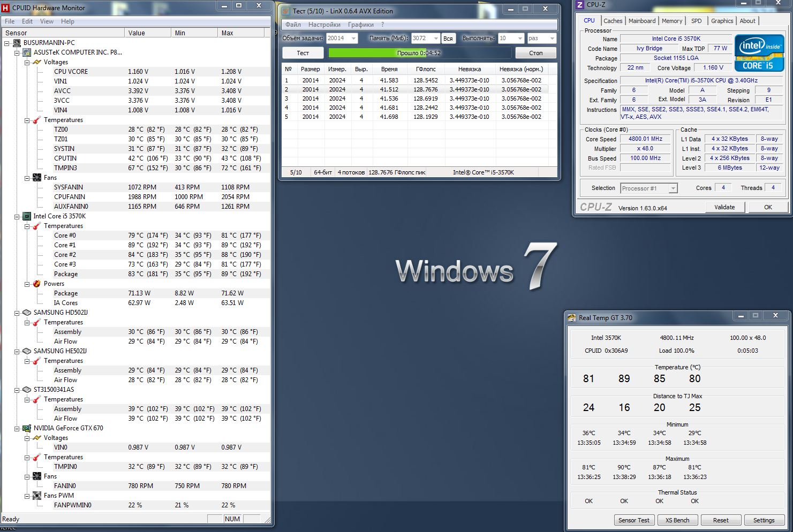Viewport: 793px width, 532px height.
Task: Click the Fans PWM icon under GTX 670
Action: [36, 496]
